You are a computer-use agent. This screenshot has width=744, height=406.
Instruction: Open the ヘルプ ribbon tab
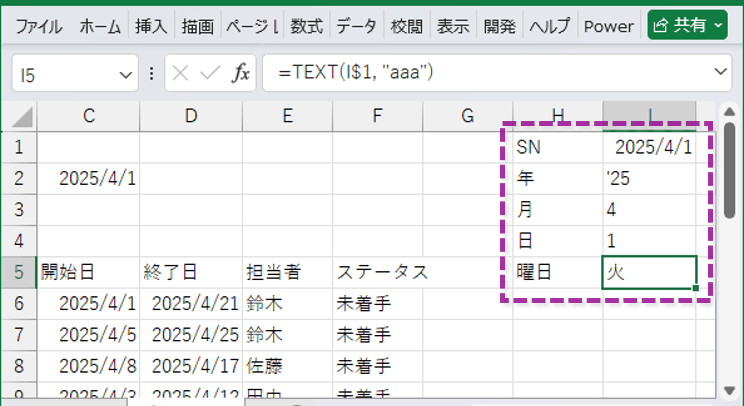coord(549,26)
